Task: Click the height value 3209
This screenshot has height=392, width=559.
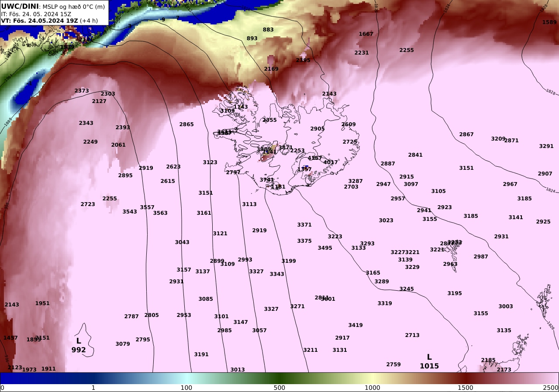Action: point(498,139)
